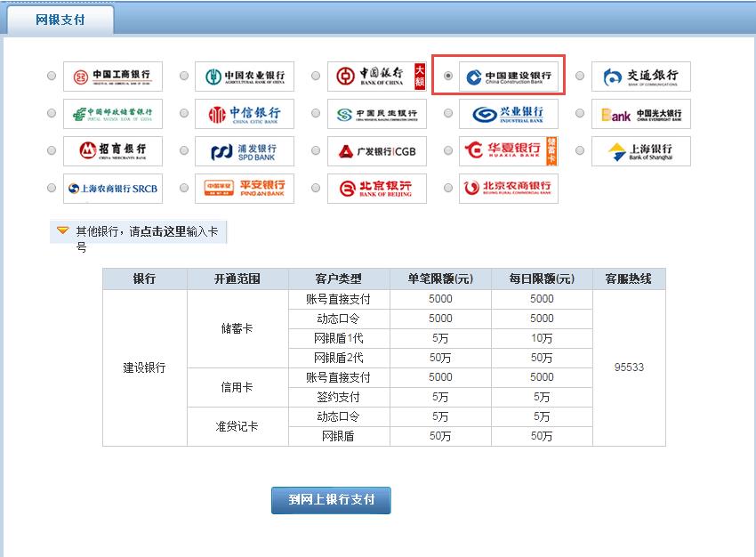This screenshot has height=557, width=756.
Task: Click the 网银盾2代 table cell
Action: (x=339, y=358)
